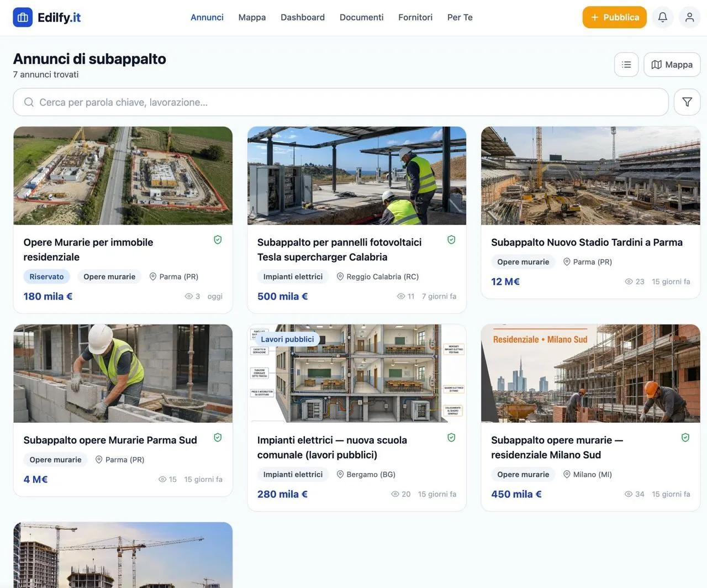Click Opere murarie tag on Stadio Tardini card
Image resolution: width=707 pixels, height=588 pixels.
[523, 261]
